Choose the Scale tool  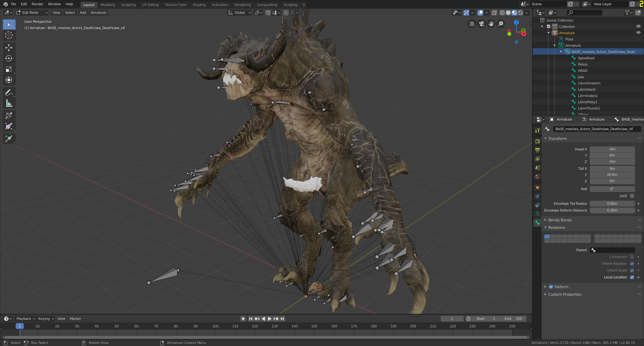[x=9, y=69]
